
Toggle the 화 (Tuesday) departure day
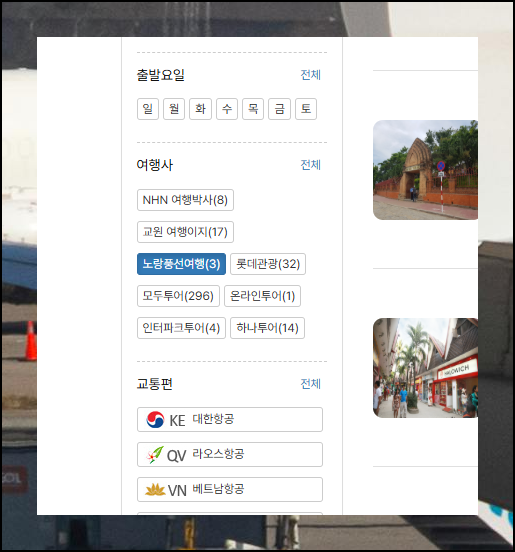(x=200, y=109)
